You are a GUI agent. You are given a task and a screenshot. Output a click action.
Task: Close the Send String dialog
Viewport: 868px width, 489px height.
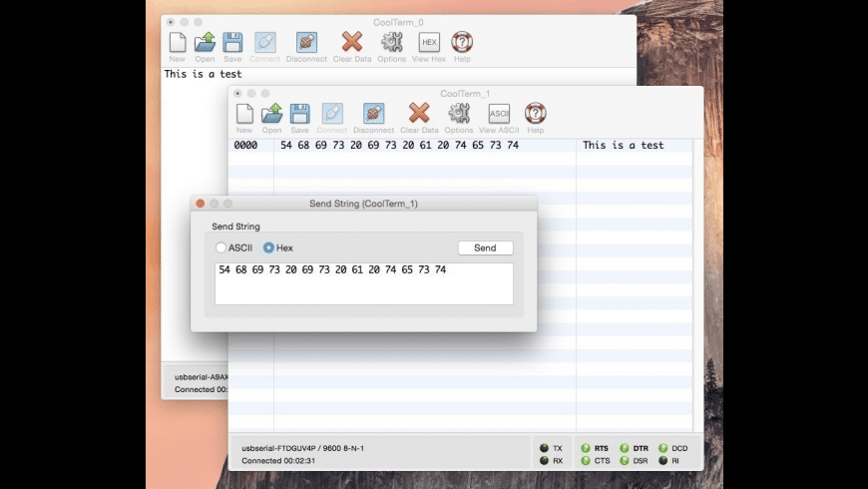(x=201, y=204)
